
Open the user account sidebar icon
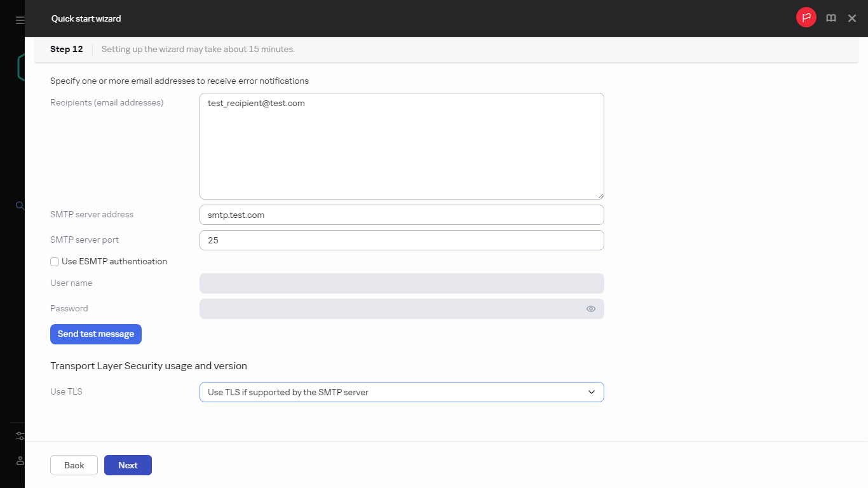pos(20,461)
